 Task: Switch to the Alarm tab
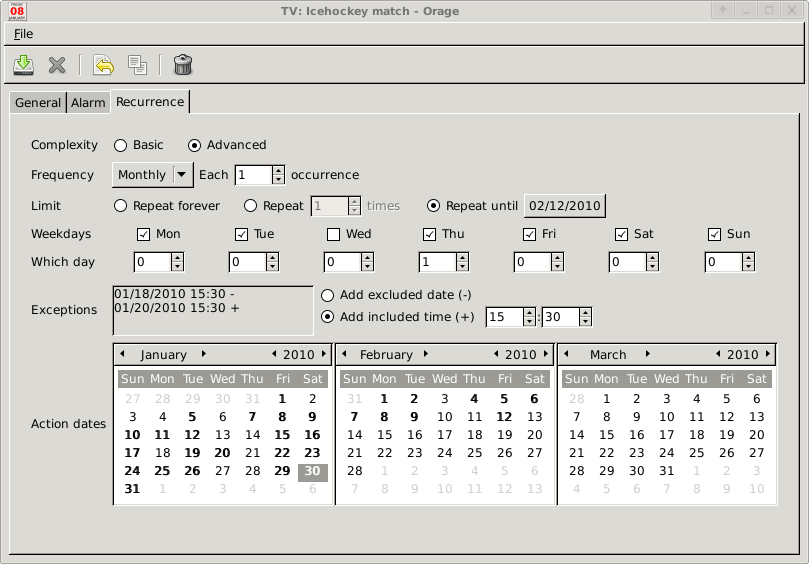88,103
